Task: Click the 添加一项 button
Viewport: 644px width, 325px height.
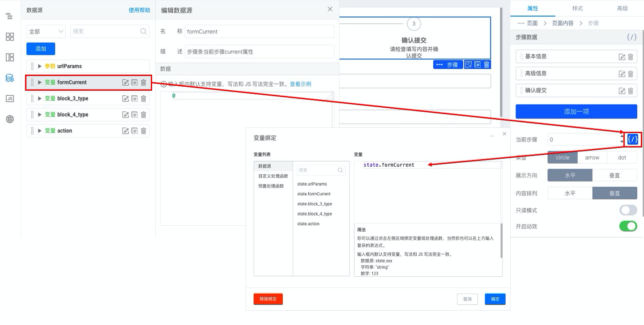Action: click(576, 112)
